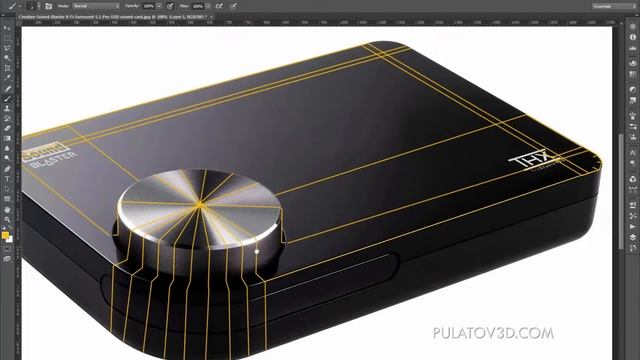Select the Blur tool

point(7,148)
